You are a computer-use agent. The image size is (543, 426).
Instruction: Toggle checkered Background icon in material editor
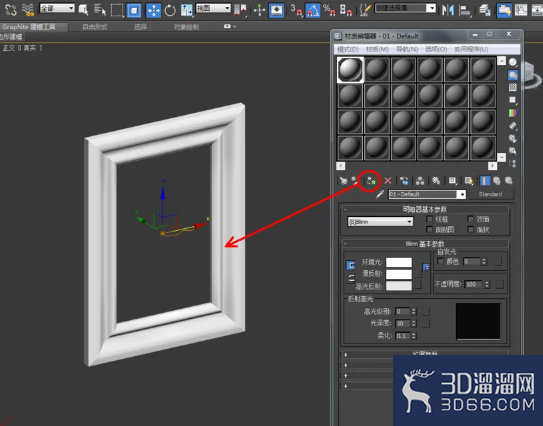(513, 87)
